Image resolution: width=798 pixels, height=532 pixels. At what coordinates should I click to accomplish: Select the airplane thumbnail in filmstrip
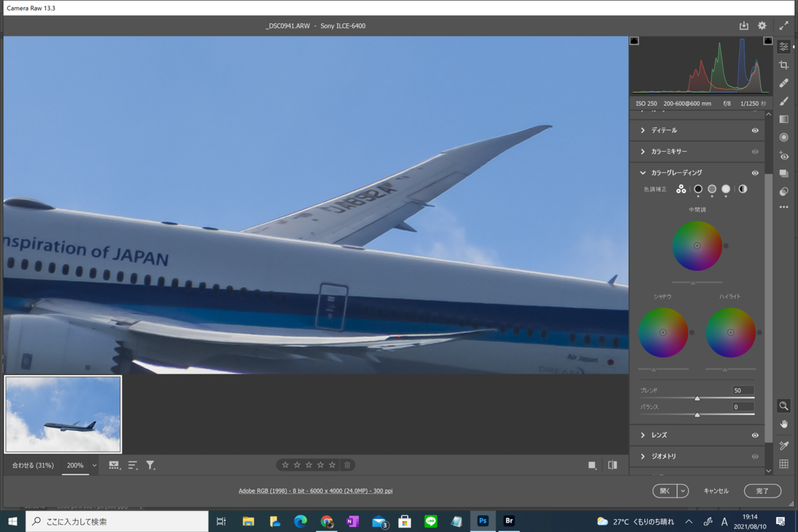tap(63, 414)
